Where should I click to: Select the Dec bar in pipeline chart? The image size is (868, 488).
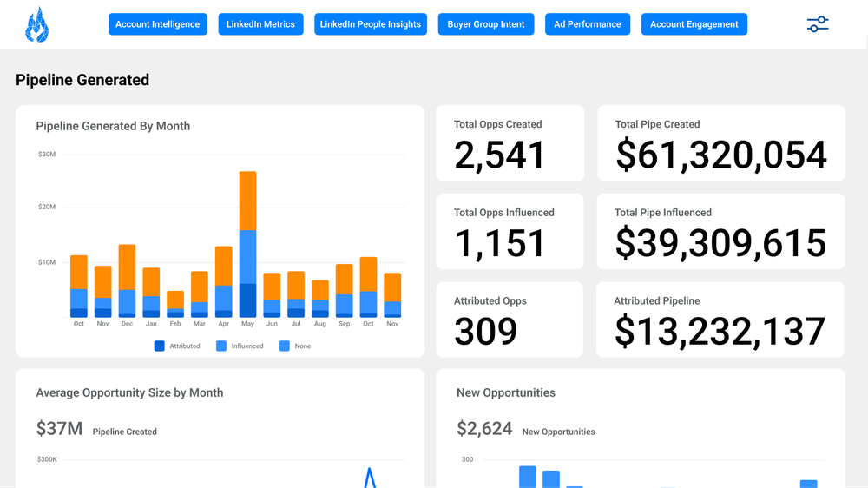pyautogui.click(x=128, y=280)
